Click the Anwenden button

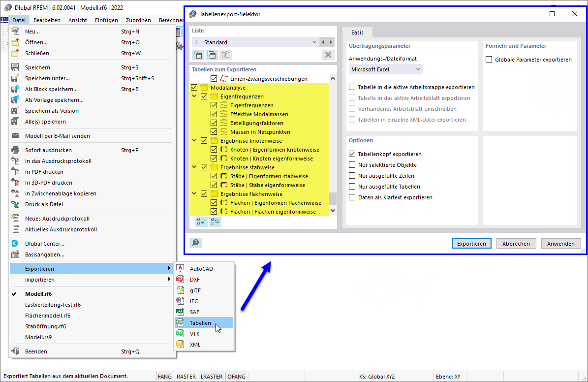click(x=560, y=244)
